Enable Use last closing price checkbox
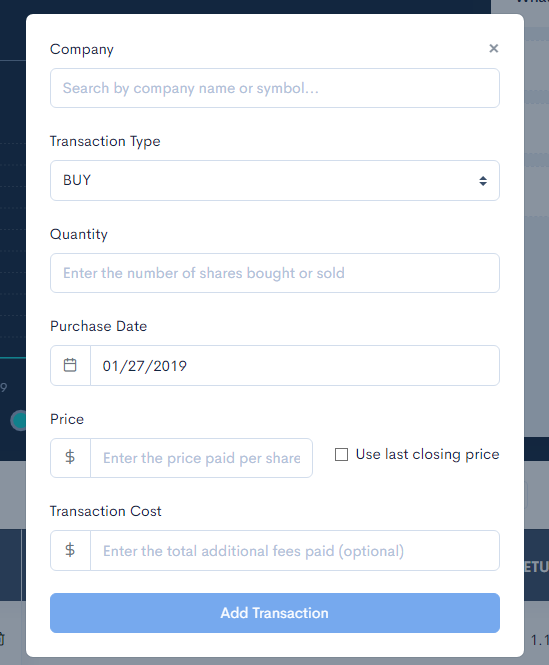 (x=342, y=454)
